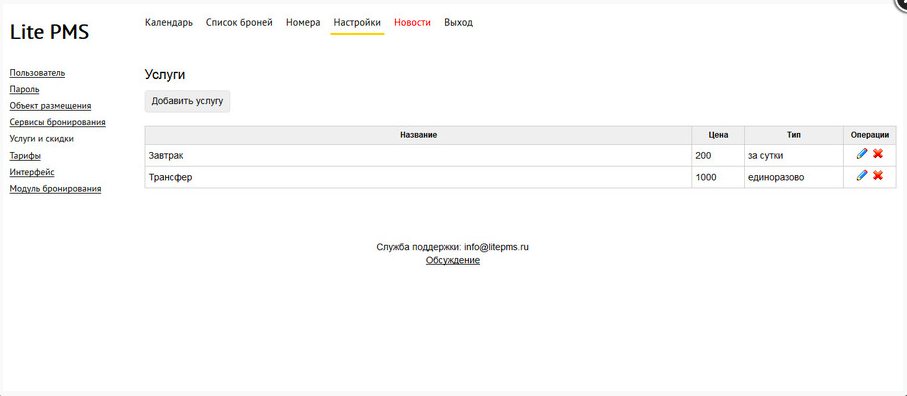The height and width of the screenshot is (396, 907).
Task: Select the Трансфер name cell
Action: (418, 177)
